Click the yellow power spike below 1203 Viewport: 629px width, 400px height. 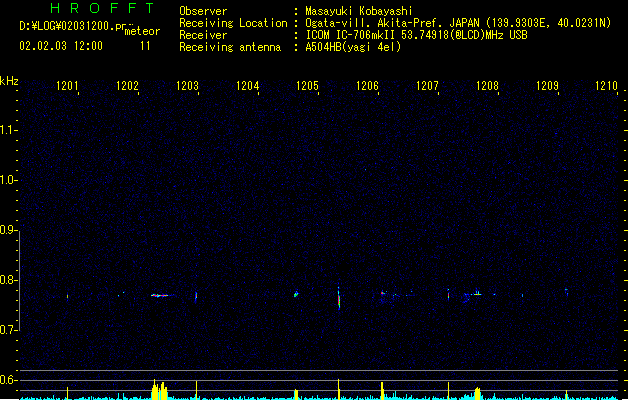196,390
